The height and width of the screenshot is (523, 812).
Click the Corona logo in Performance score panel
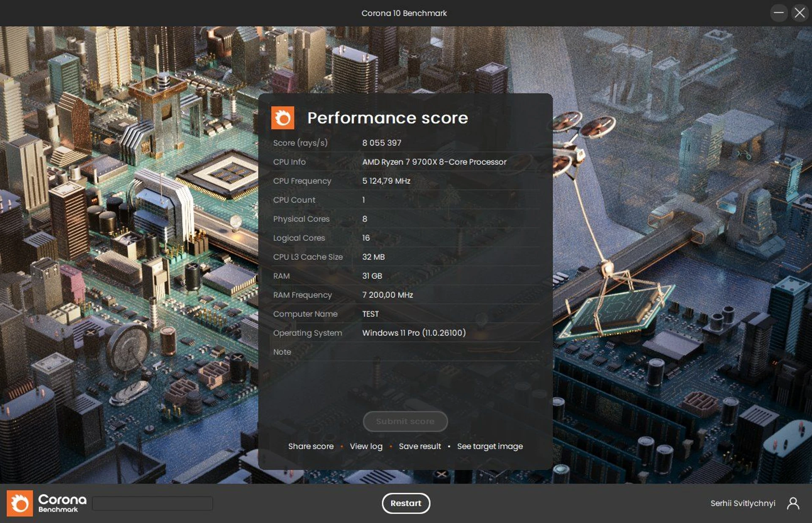coord(283,118)
